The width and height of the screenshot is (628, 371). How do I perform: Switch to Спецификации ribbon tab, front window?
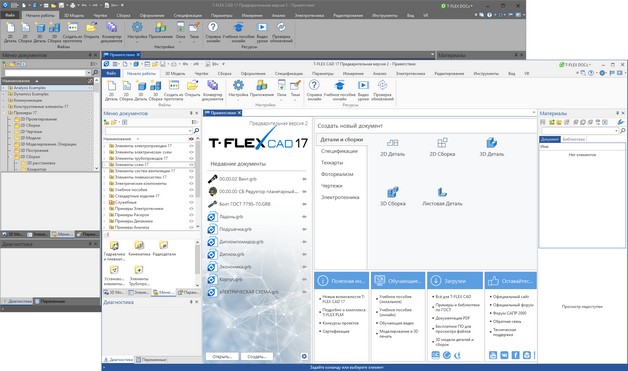coord(288,74)
